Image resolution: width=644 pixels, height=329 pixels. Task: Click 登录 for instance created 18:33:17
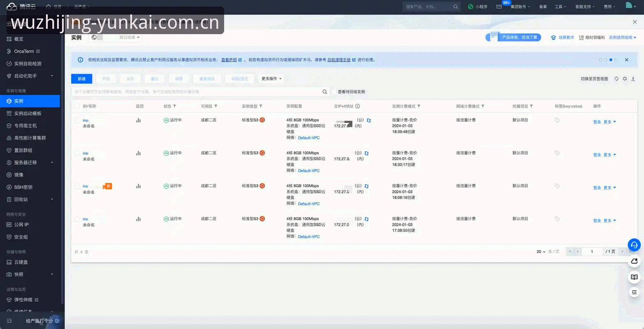tap(597, 155)
